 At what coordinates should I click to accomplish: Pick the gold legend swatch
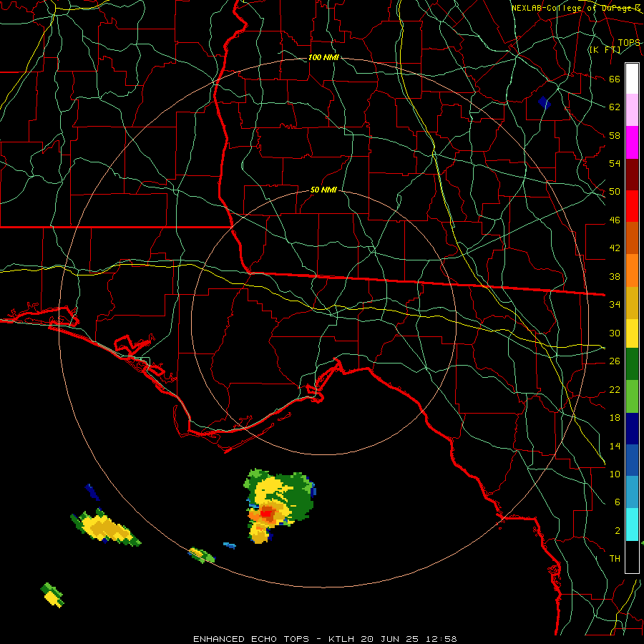632,303
